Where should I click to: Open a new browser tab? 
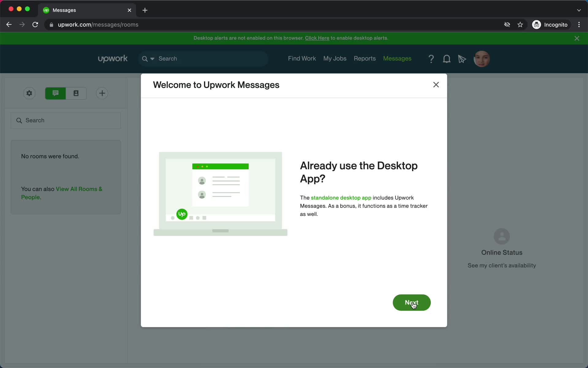click(x=145, y=10)
